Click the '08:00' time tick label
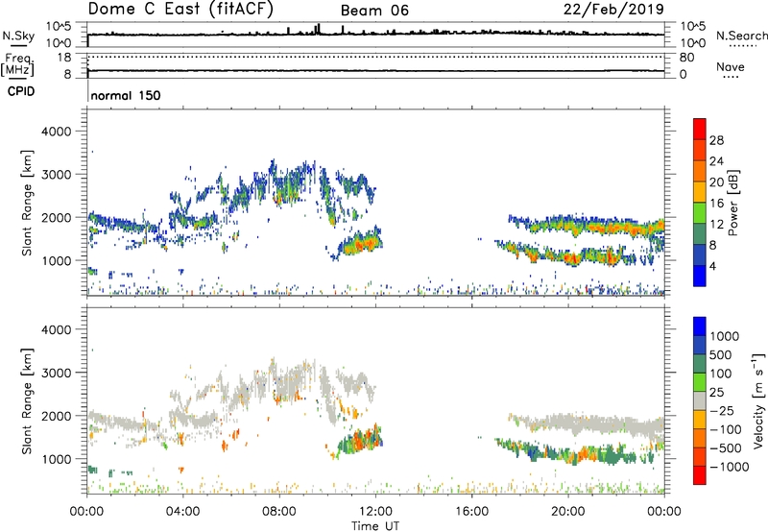This screenshot has width=768, height=532. pos(279,512)
